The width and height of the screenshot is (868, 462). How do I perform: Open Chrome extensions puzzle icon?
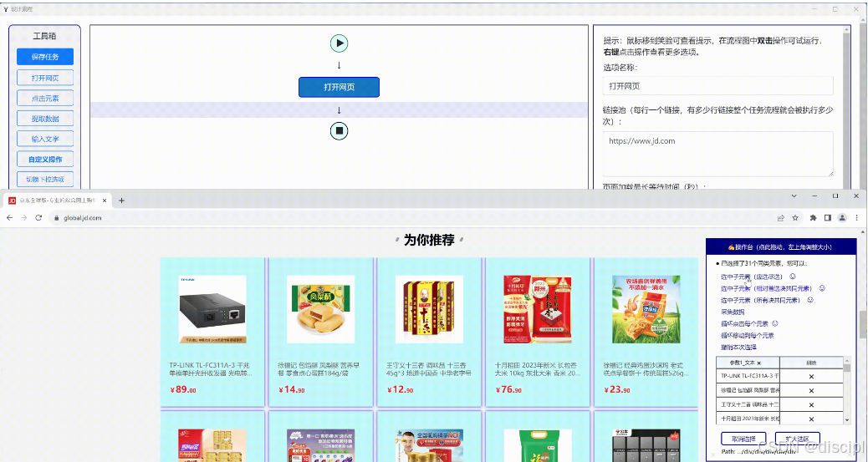pos(813,218)
